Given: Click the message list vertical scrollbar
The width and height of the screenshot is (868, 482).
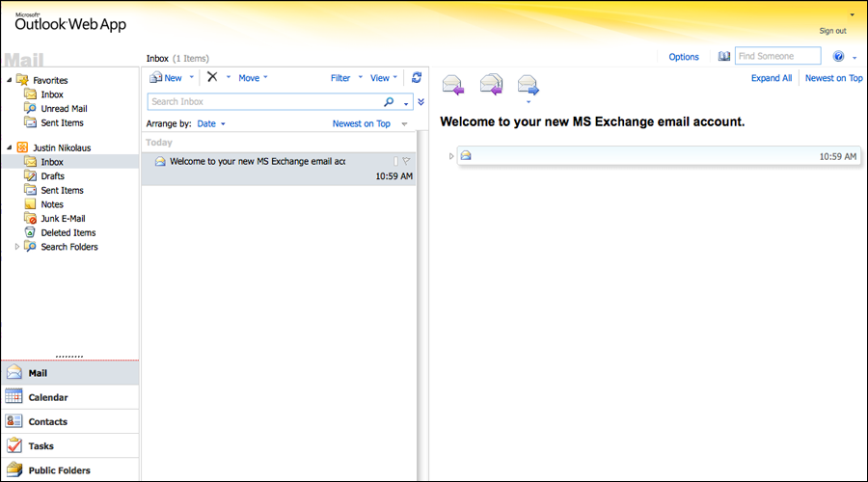Looking at the screenshot, I should pos(421,305).
